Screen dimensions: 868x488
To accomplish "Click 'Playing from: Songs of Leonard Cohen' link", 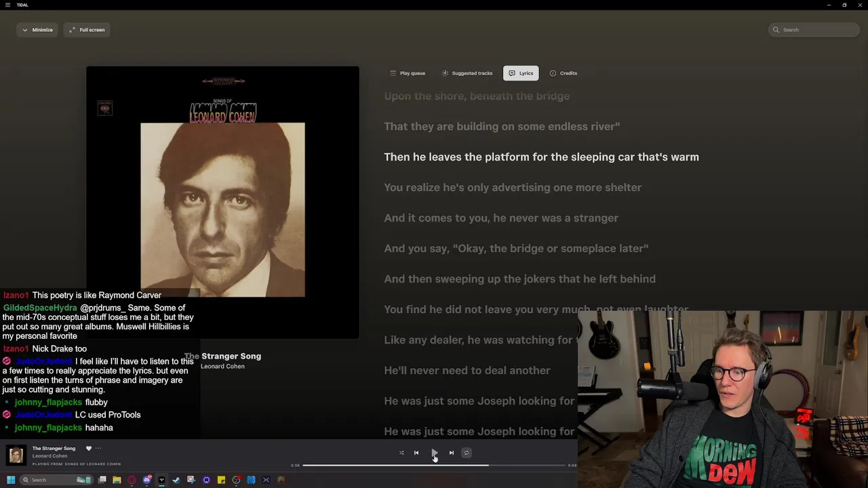I will (x=77, y=464).
